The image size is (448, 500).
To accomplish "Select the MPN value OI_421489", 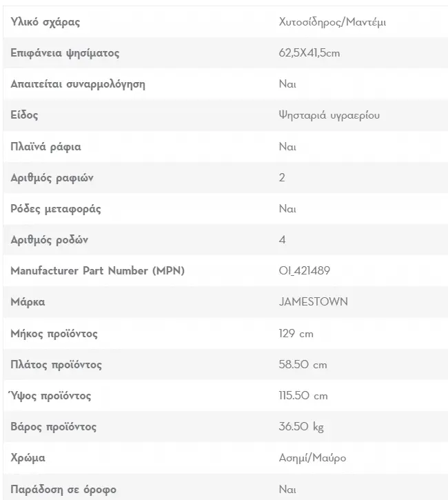I will click(x=305, y=271).
